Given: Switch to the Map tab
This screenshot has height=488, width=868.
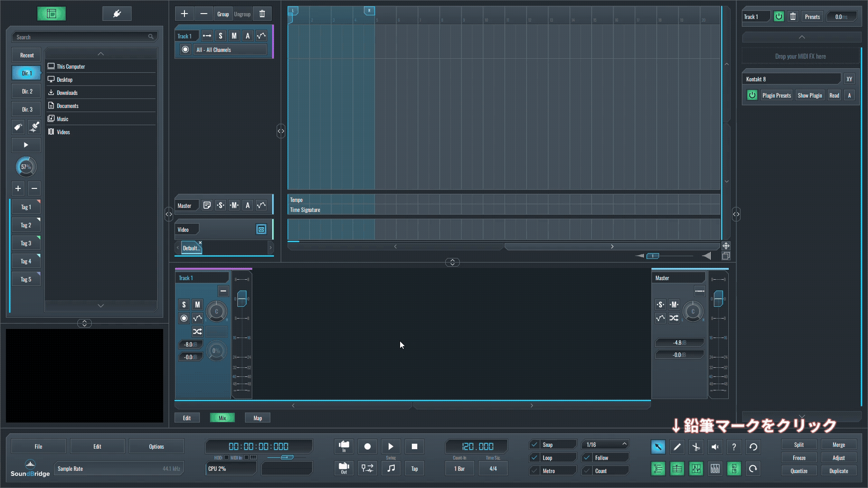Looking at the screenshot, I should 258,418.
